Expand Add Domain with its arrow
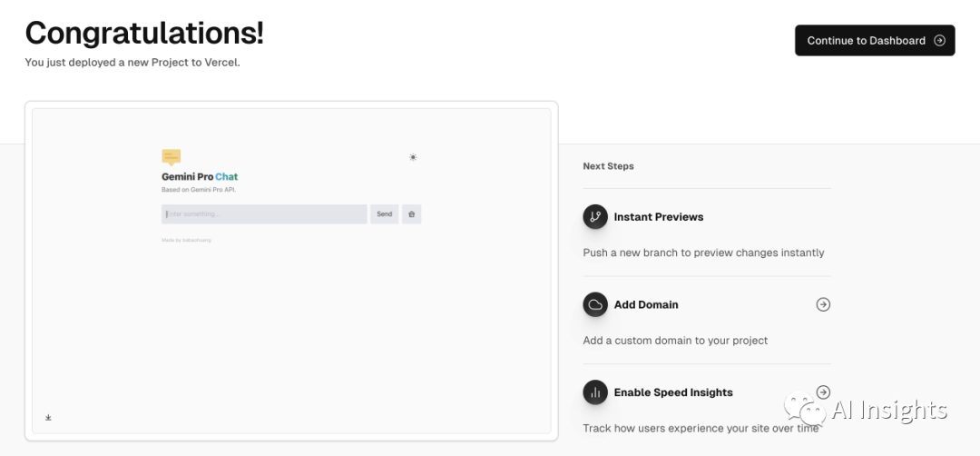 (823, 304)
